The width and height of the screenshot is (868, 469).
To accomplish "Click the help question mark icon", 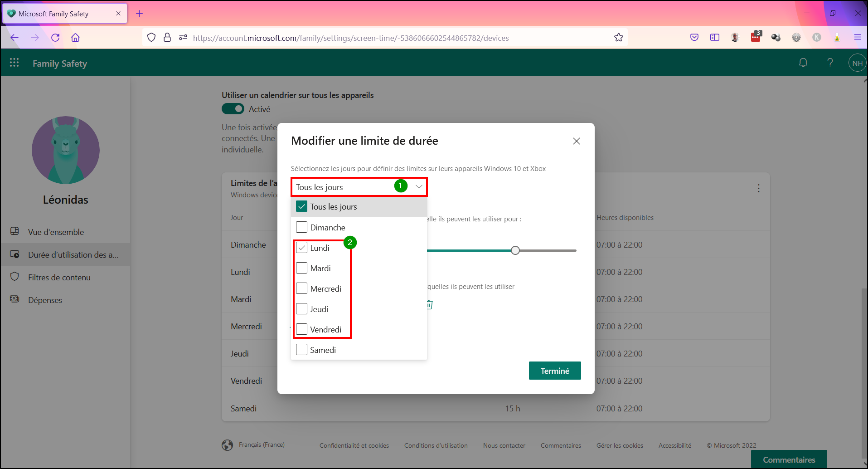I will pyautogui.click(x=830, y=63).
